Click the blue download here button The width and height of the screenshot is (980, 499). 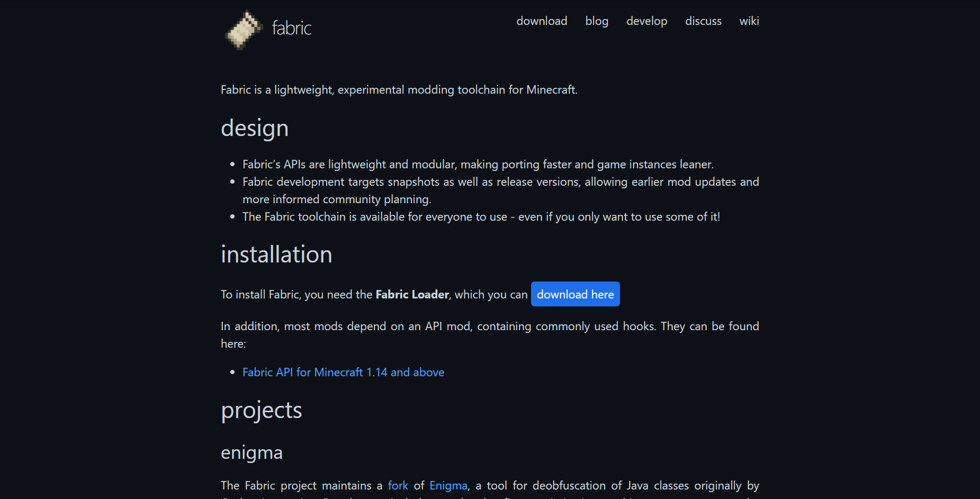coord(575,294)
